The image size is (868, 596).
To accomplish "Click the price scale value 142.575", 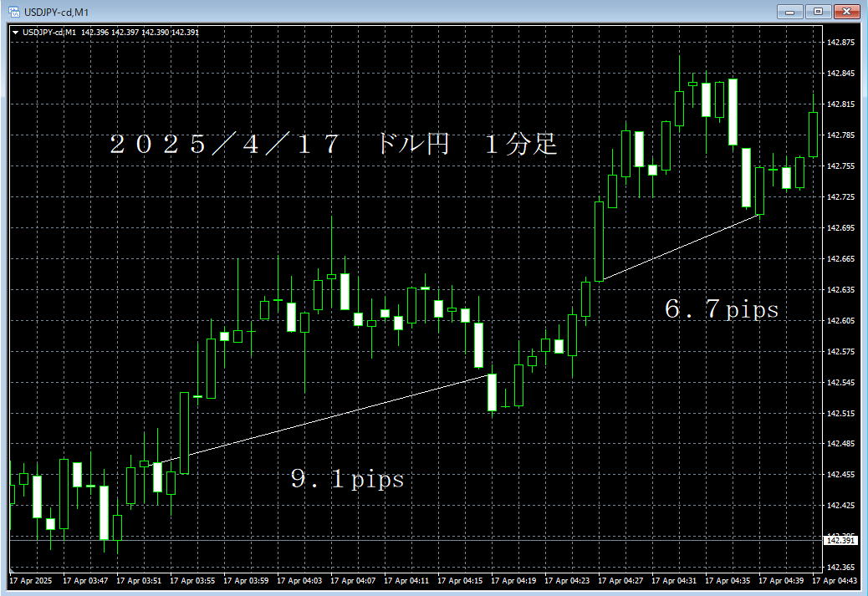I will click(840, 352).
